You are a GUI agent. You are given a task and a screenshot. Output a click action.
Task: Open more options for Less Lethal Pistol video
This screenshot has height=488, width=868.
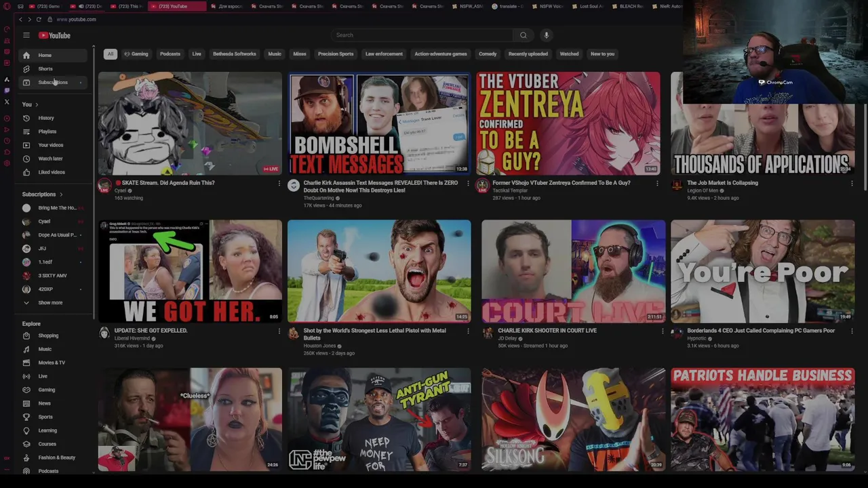pos(467,331)
